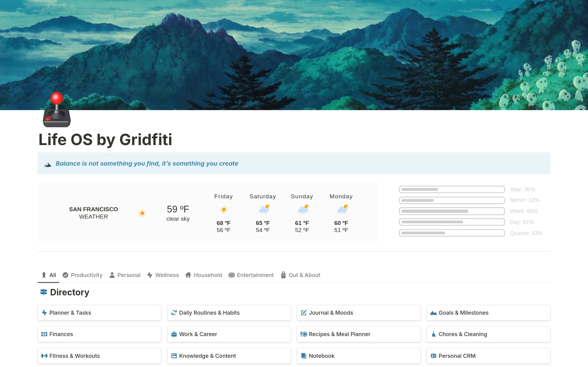Click the broom icon on Chores & Cleaning

coord(434,334)
